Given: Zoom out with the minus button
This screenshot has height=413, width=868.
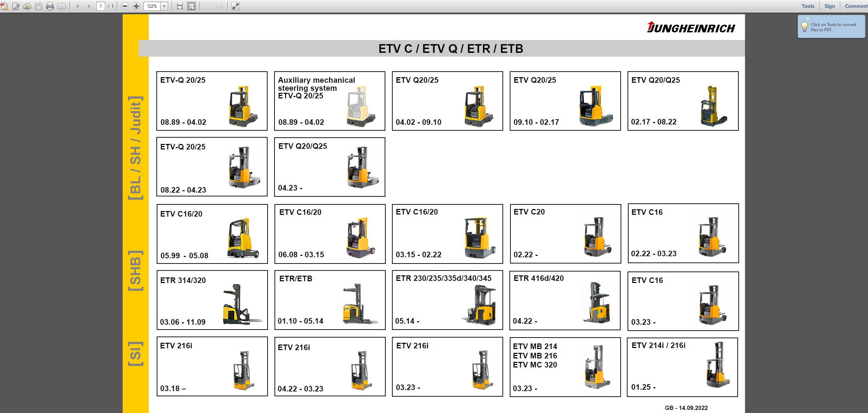Looking at the screenshot, I should (125, 6).
